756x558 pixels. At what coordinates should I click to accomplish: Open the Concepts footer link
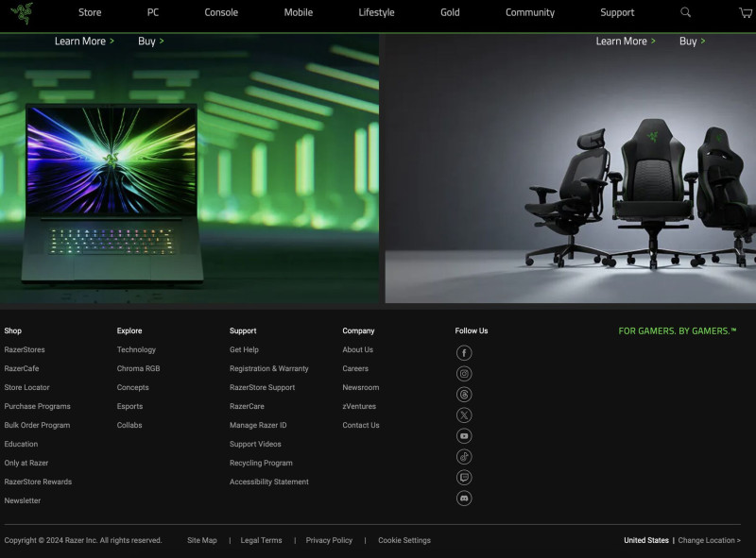point(132,387)
